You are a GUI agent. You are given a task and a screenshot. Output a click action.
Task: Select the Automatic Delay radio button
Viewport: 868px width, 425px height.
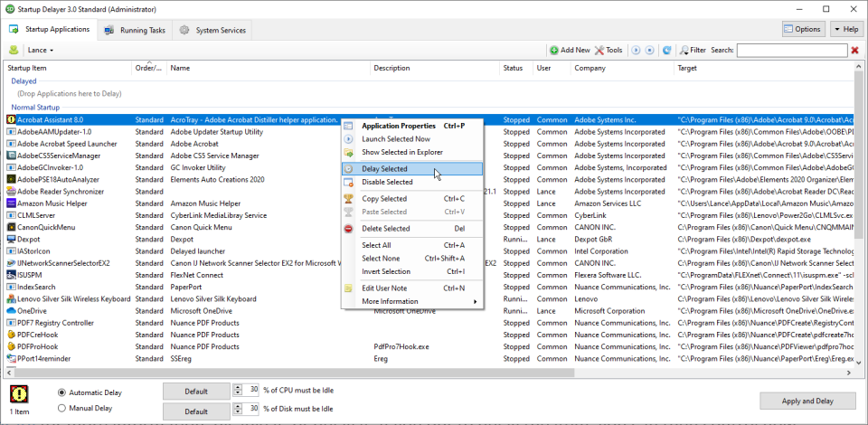coord(61,392)
